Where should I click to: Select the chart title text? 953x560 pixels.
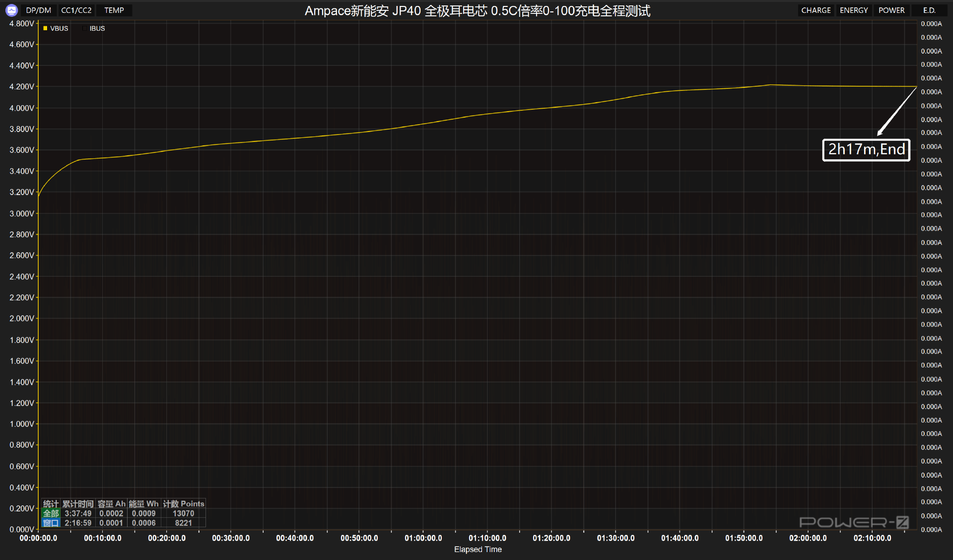tap(477, 10)
